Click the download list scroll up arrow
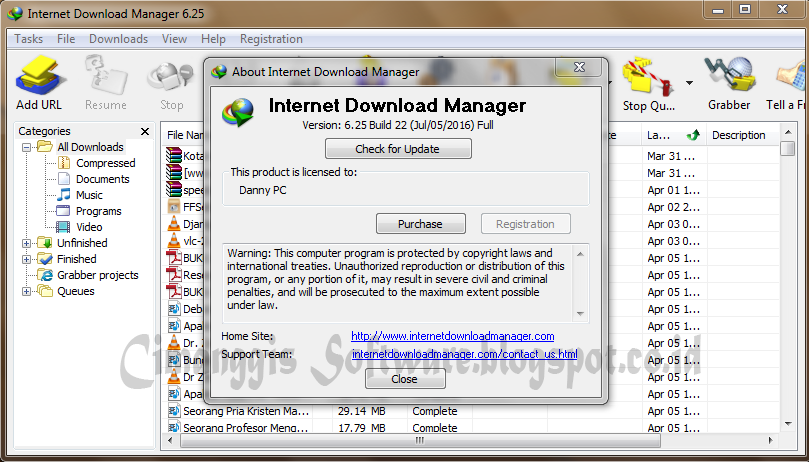Screen dimensions: 809x462 [788, 133]
